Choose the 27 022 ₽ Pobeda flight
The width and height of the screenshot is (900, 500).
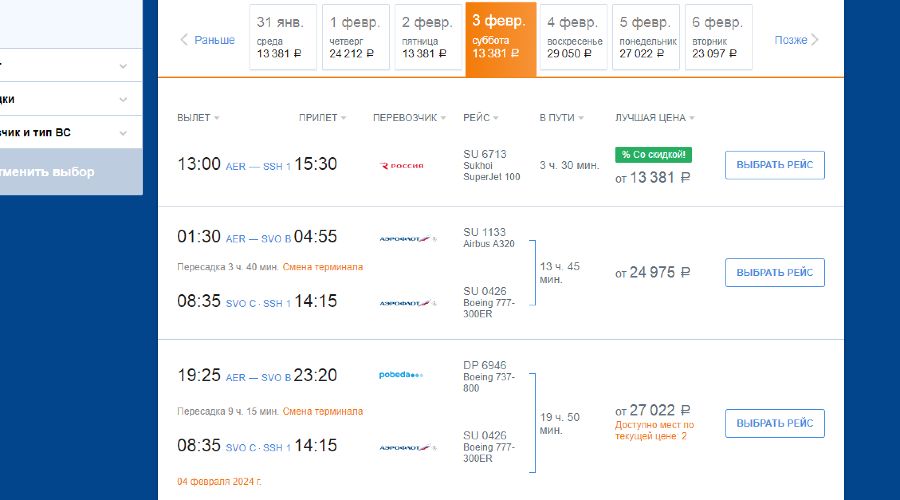pos(774,423)
